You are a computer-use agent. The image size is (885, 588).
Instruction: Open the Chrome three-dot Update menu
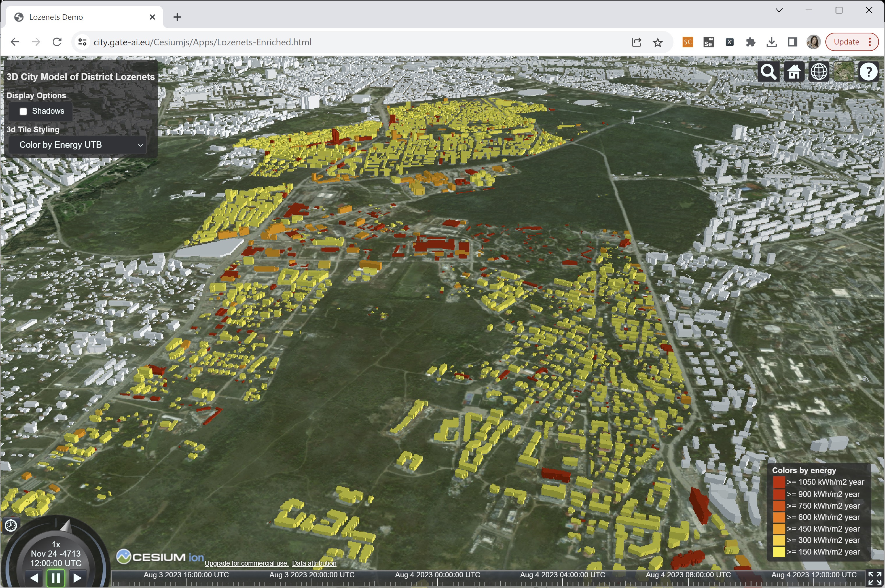[870, 42]
